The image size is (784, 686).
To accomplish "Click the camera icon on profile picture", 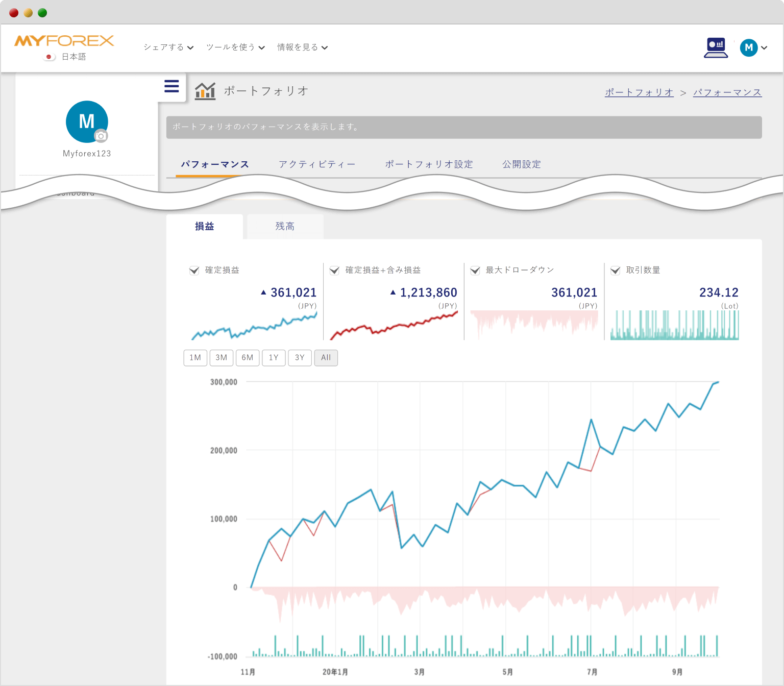I will pyautogui.click(x=102, y=136).
